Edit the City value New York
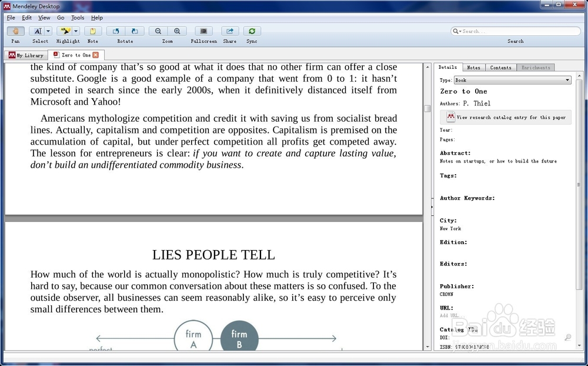The height and width of the screenshot is (366, 588). [x=450, y=228]
